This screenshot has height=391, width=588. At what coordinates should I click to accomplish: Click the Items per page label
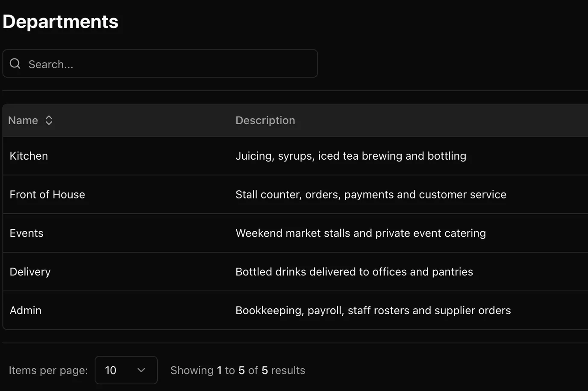pos(48,370)
